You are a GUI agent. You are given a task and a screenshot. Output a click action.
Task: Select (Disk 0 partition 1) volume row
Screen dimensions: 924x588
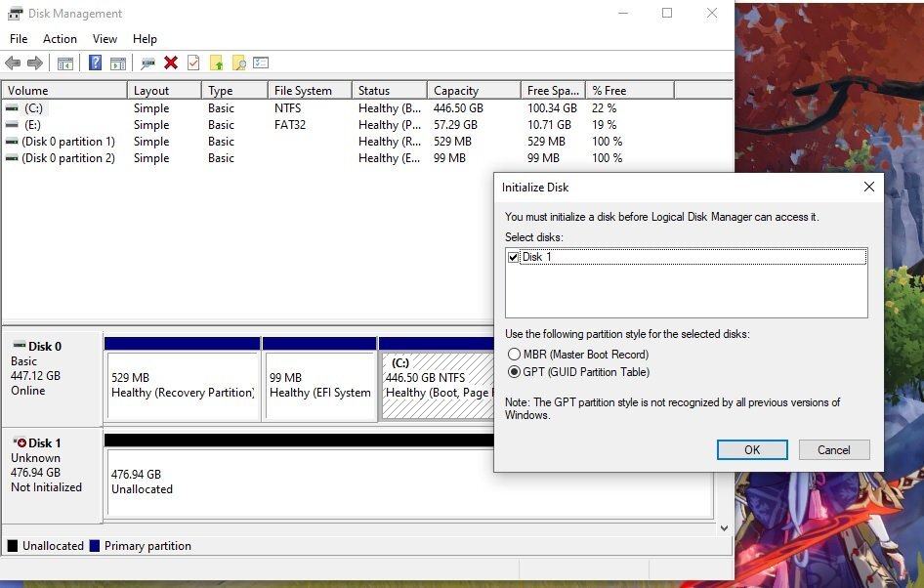[67, 142]
